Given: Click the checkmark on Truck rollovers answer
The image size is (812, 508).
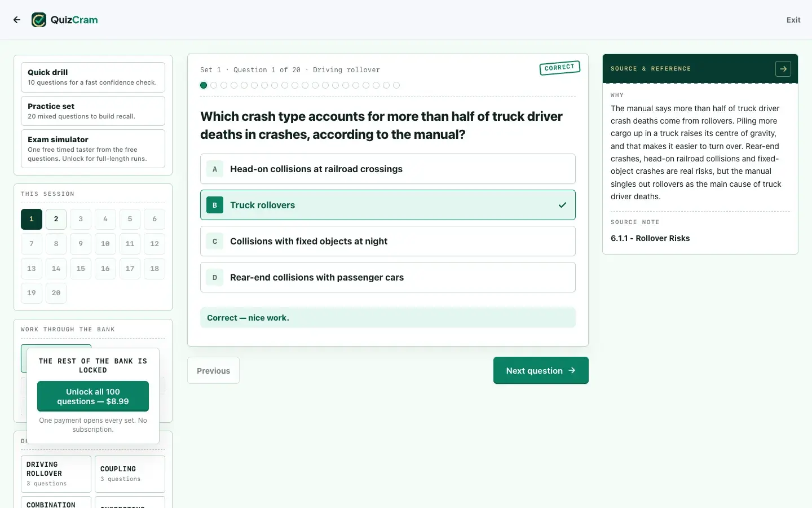Looking at the screenshot, I should point(562,205).
